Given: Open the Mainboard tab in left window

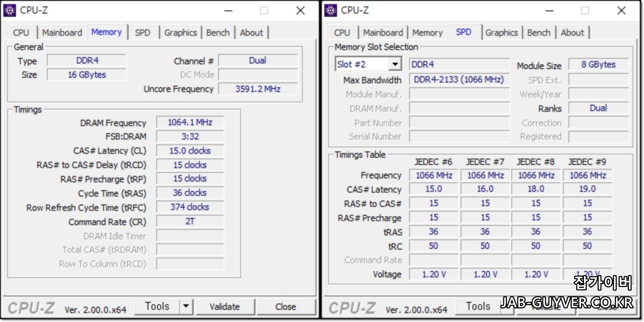Looking at the screenshot, I should [x=62, y=33].
